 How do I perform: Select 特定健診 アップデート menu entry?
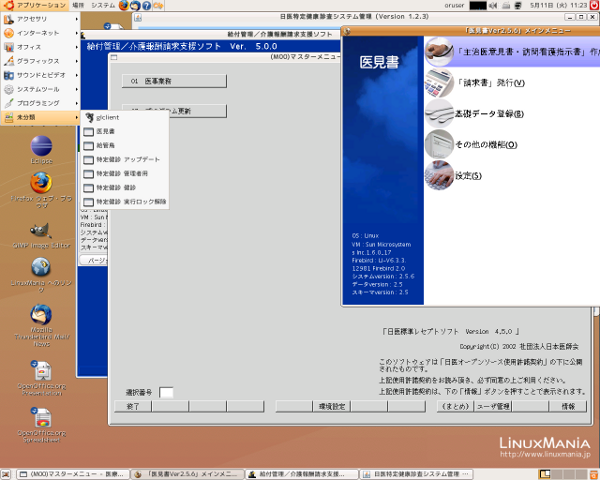click(122, 159)
